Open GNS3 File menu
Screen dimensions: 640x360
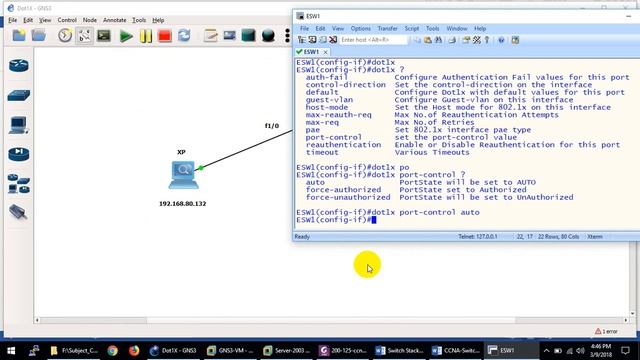13,20
